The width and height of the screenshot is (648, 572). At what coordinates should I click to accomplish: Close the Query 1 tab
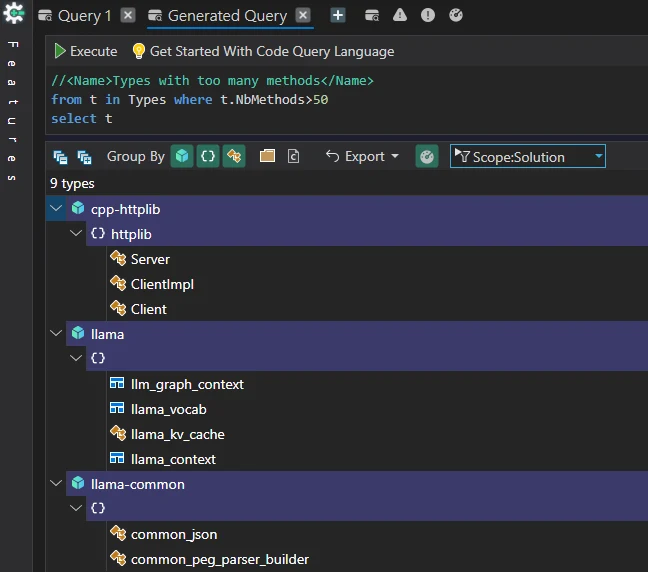(x=128, y=15)
